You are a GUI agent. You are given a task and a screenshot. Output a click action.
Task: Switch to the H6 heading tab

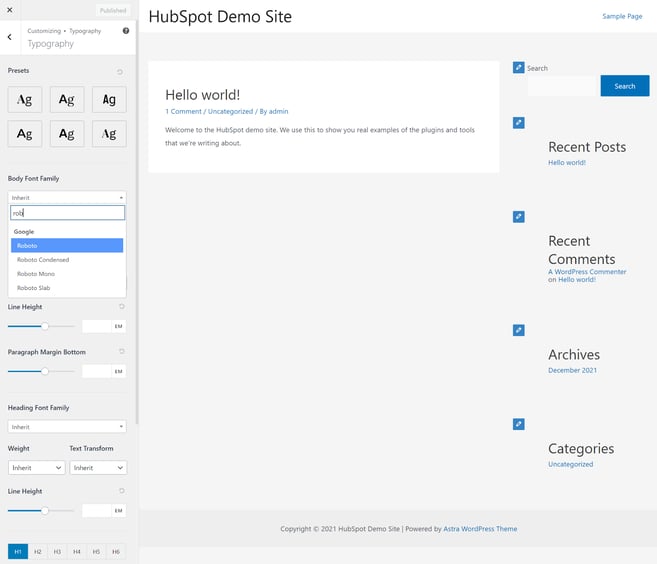(x=116, y=551)
